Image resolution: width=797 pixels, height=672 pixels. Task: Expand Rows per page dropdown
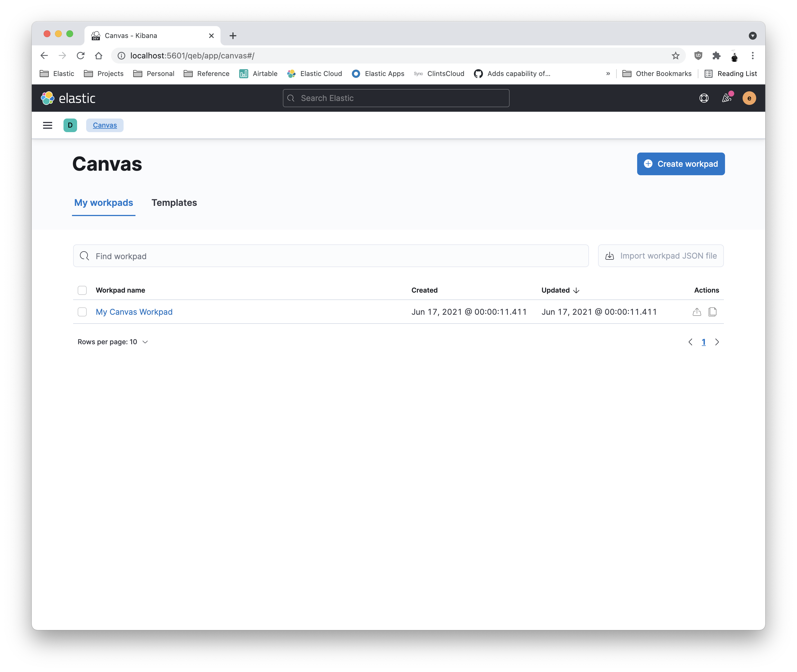[113, 342]
